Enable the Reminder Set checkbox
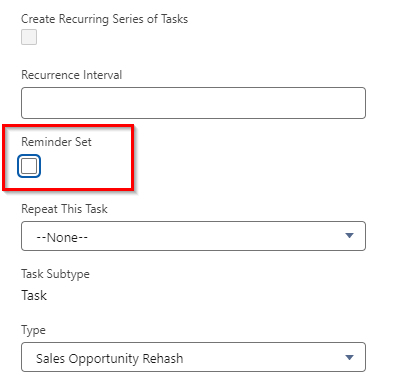 pyautogui.click(x=29, y=166)
